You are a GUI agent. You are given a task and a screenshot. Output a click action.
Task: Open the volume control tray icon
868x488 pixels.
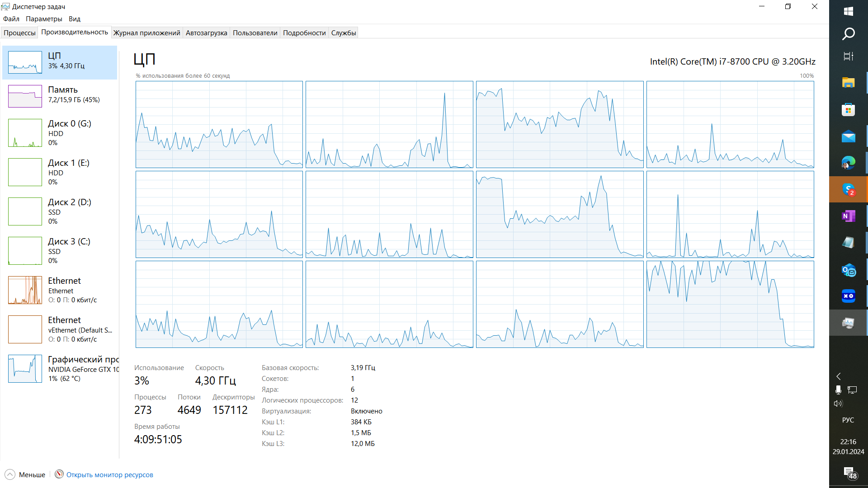coord(838,404)
